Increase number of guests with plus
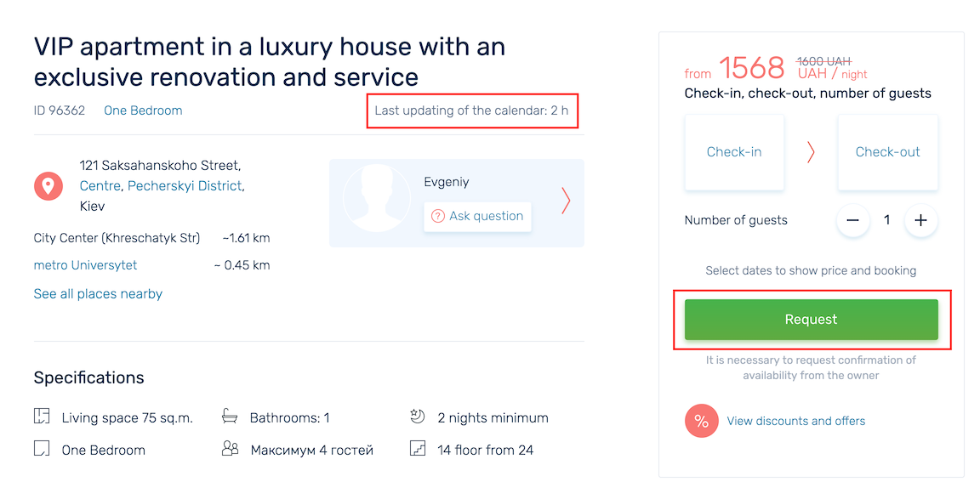Screen dimensions: 980x482 [x=920, y=220]
